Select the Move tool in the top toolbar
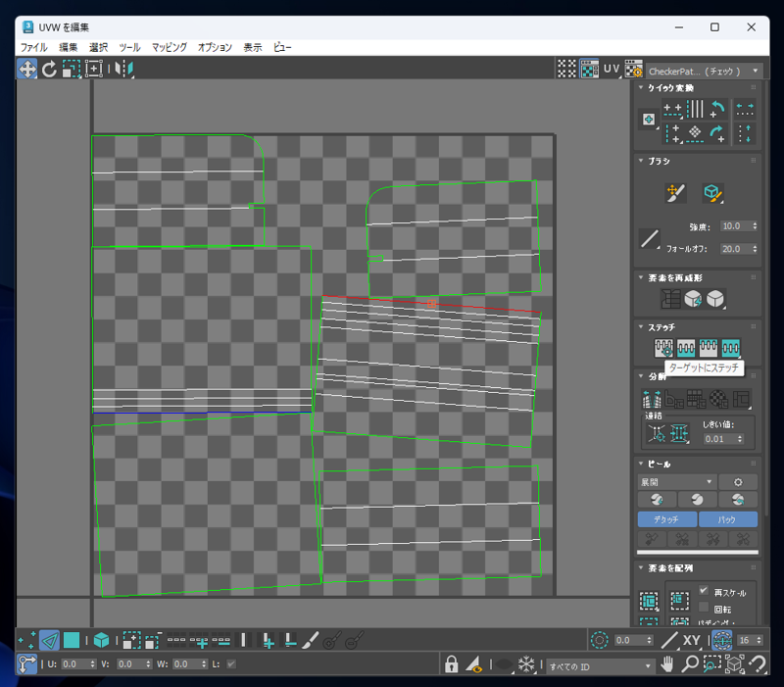784x687 pixels. 27,69
